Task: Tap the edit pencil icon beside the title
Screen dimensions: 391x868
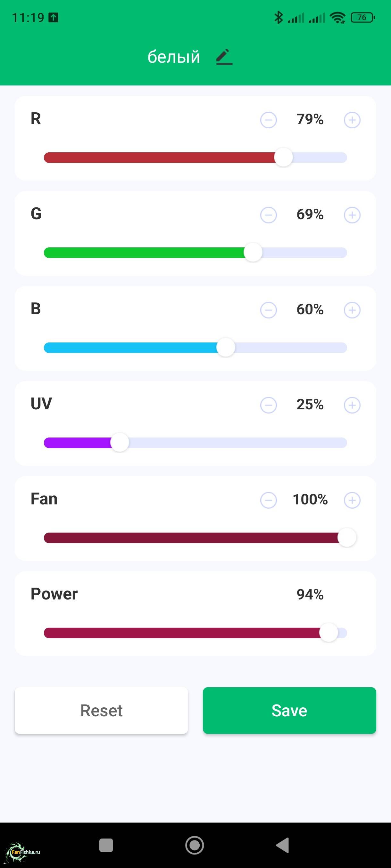Action: tap(224, 57)
